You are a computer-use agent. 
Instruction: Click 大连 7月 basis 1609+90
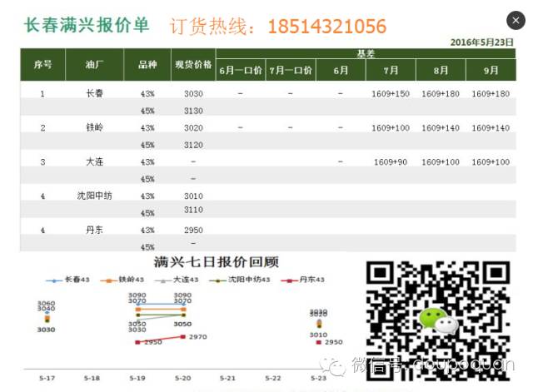[391, 162]
